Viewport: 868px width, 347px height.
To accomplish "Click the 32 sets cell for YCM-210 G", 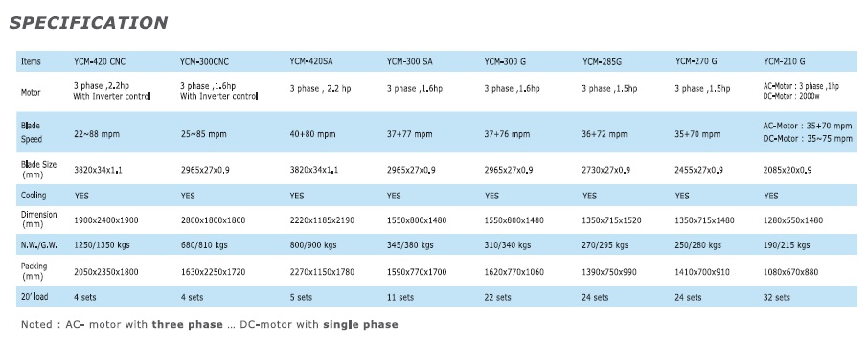I will coord(777,297).
